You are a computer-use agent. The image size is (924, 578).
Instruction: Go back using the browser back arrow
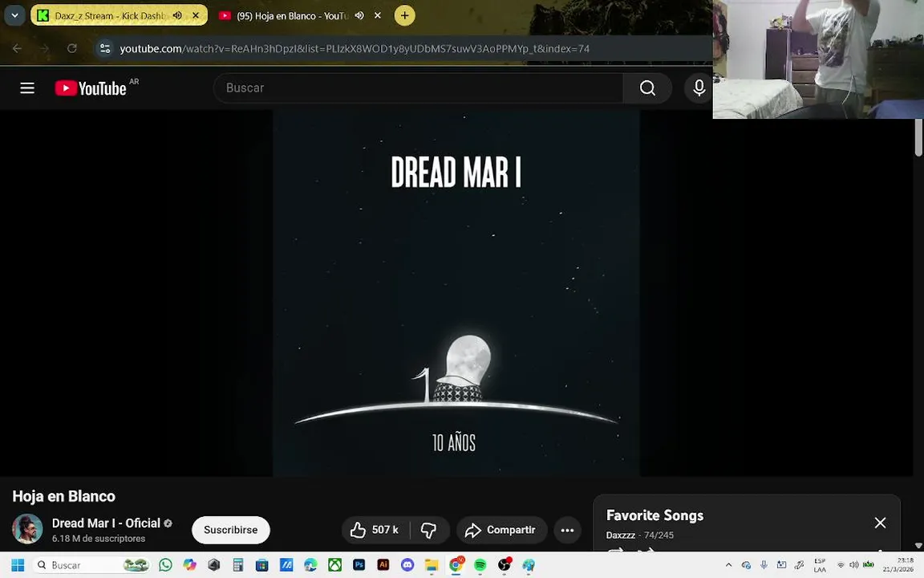pos(17,48)
